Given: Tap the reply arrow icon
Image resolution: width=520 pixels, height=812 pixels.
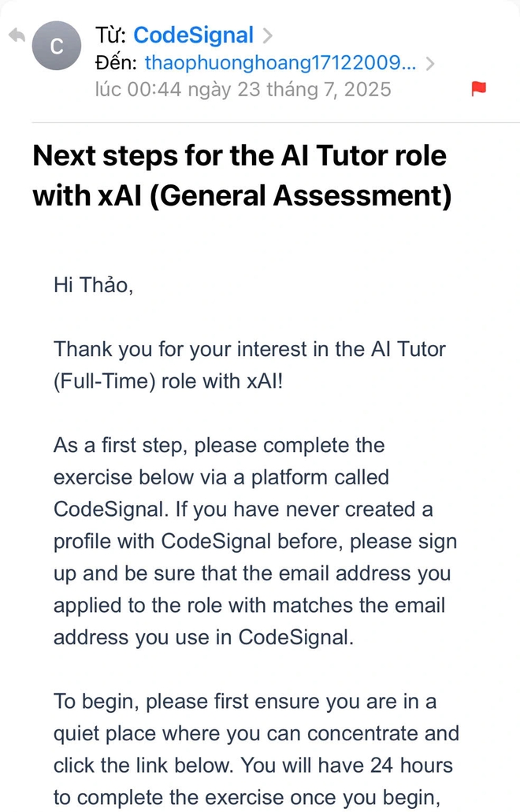Looking at the screenshot, I should point(17,35).
